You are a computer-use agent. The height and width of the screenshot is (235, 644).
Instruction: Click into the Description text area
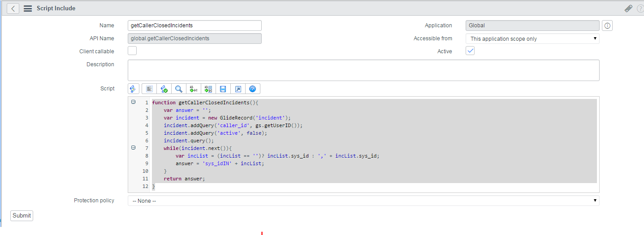click(x=363, y=70)
